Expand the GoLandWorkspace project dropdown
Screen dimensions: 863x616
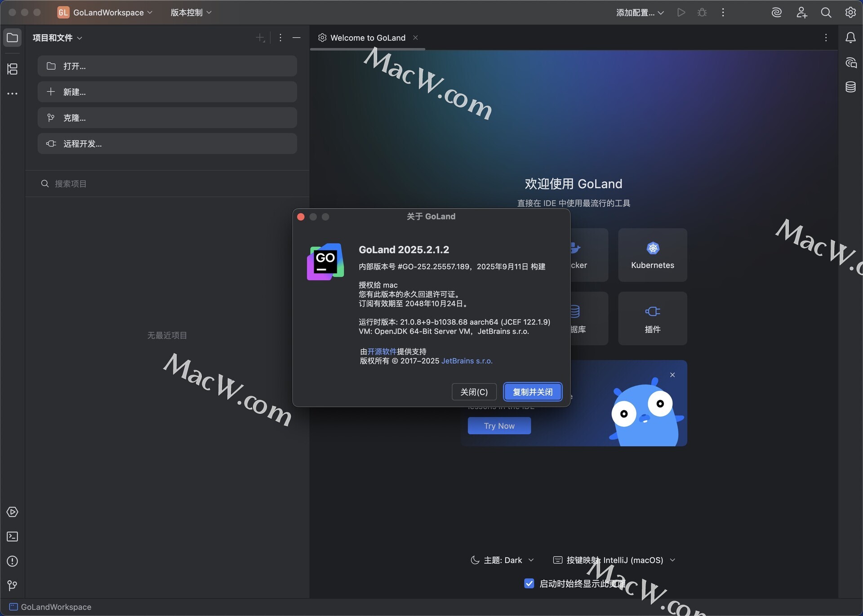[x=105, y=13]
